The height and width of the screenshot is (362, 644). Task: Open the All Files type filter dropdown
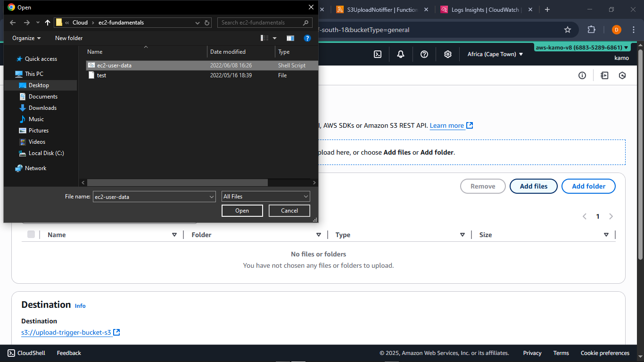pos(266,197)
